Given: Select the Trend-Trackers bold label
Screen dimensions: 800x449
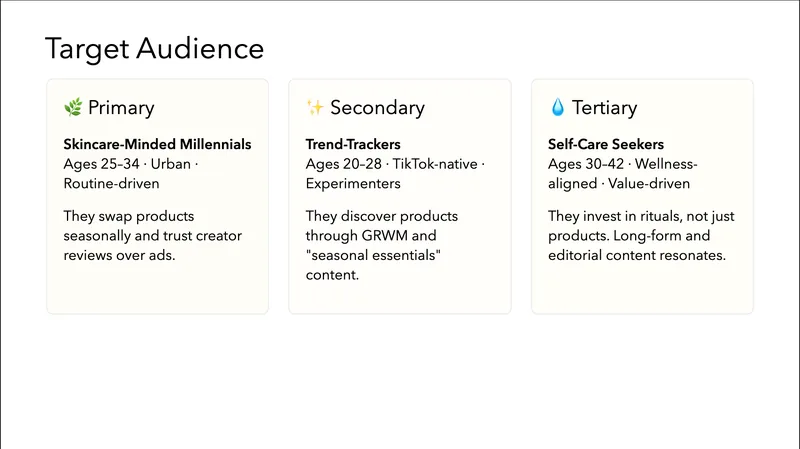Looking at the screenshot, I should click(353, 145).
